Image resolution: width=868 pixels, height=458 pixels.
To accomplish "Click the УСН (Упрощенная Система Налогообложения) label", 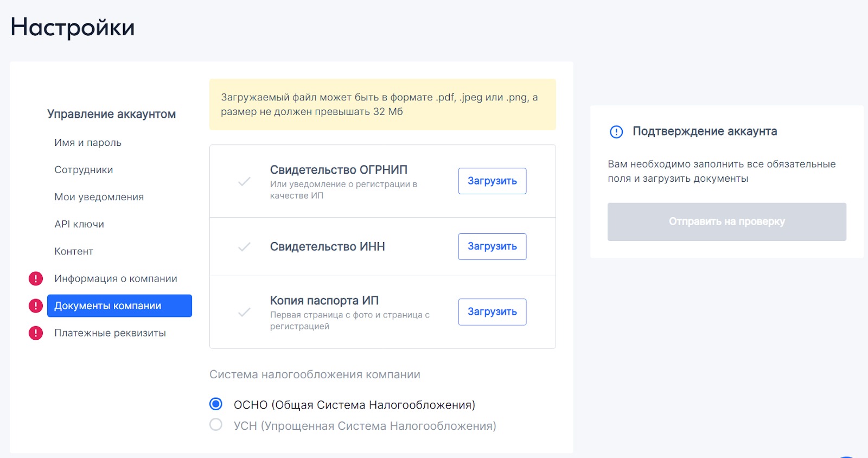I will point(365,426).
